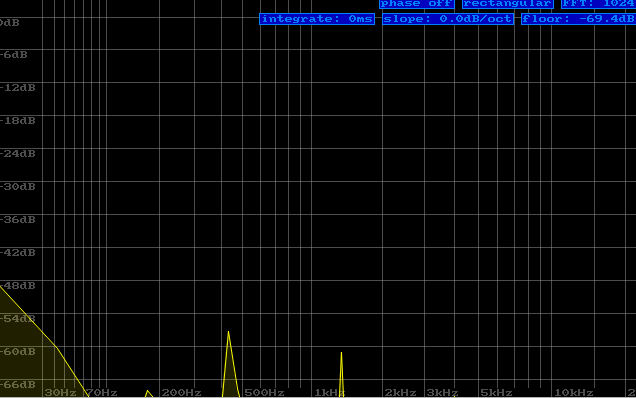Click the -66dB axis label

tap(17, 385)
